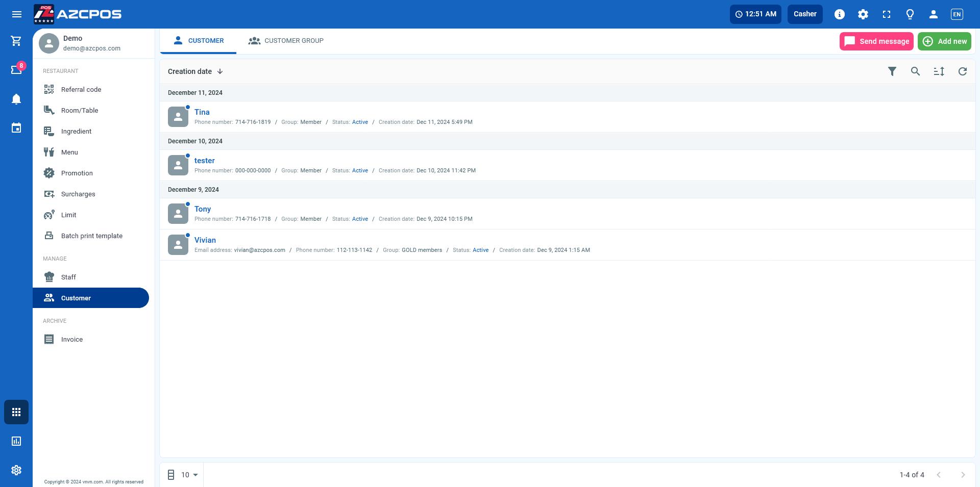Click the December 10, 2024 date header
Screen dimensions: 980x487
(195, 141)
